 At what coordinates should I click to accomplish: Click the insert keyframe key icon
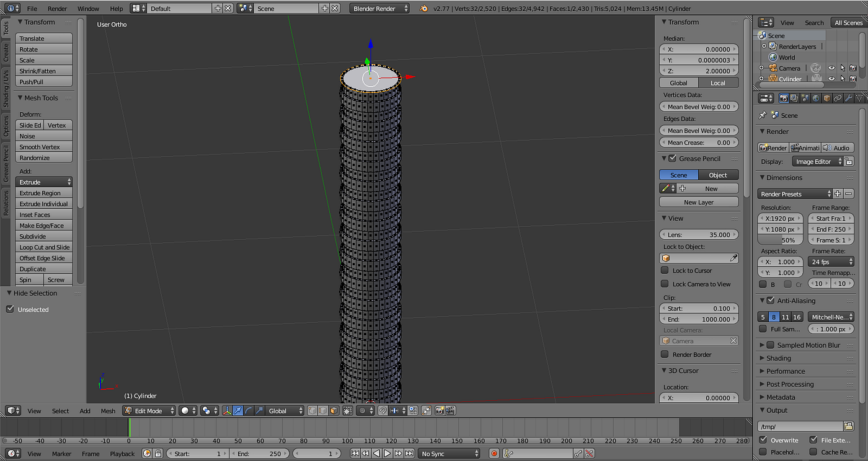[578, 454]
